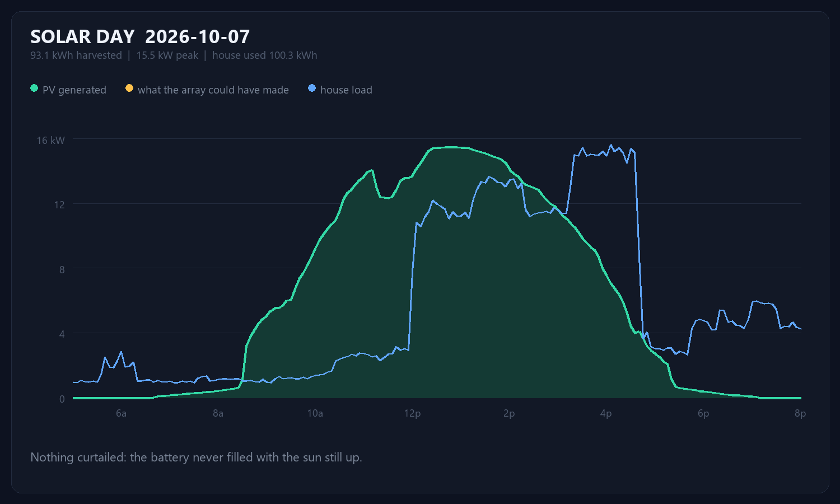Click the orange legend dot for array potential
This screenshot has height=504, width=840.
pos(129,88)
